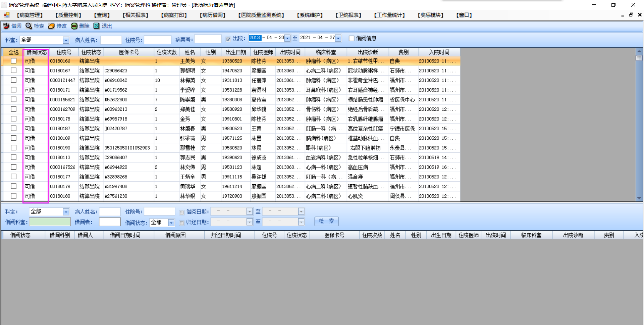Tick the checkbox for patient 王美芳
Viewport: 644px width, 325px height.
(13, 61)
